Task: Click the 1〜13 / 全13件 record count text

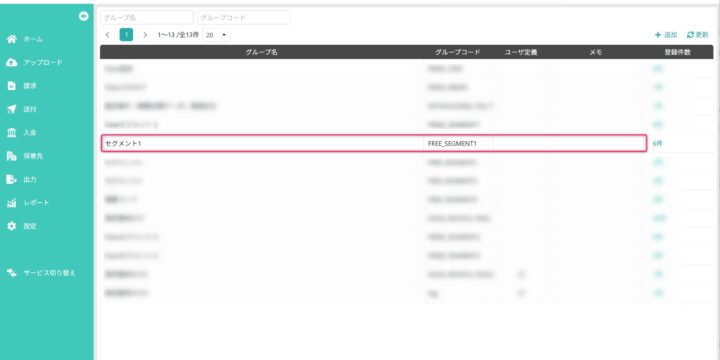Action: point(178,35)
